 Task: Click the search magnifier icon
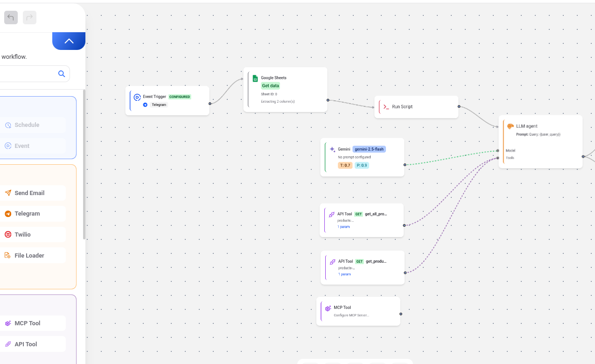click(62, 74)
